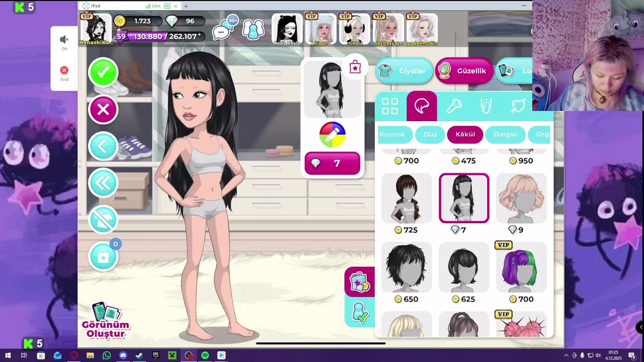Revert all with the double left arrow
644x362 pixels.
pyautogui.click(x=103, y=183)
